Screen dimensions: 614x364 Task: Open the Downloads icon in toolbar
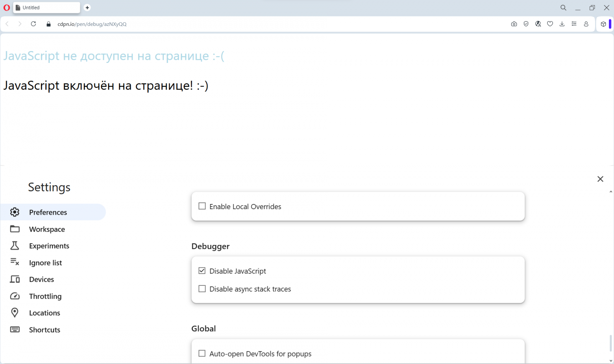(x=562, y=24)
